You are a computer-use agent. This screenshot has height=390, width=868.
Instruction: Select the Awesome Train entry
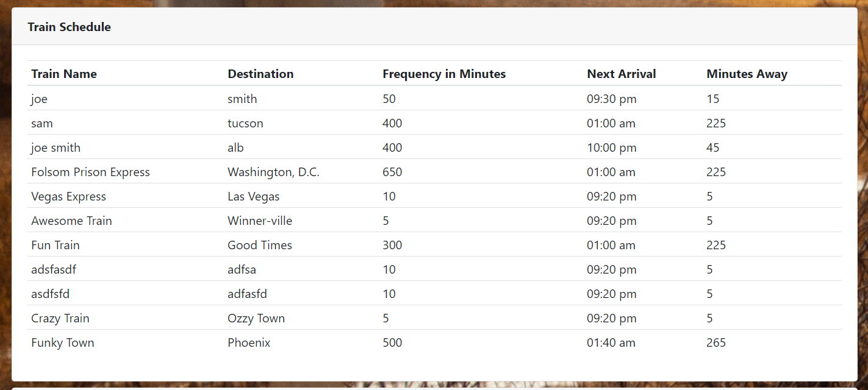coord(71,221)
